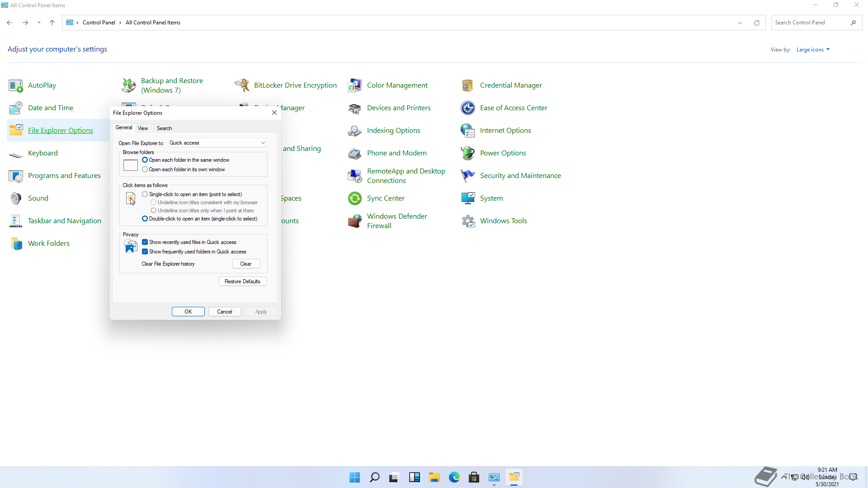Click the Devices and Printers icon

pyautogui.click(x=355, y=108)
